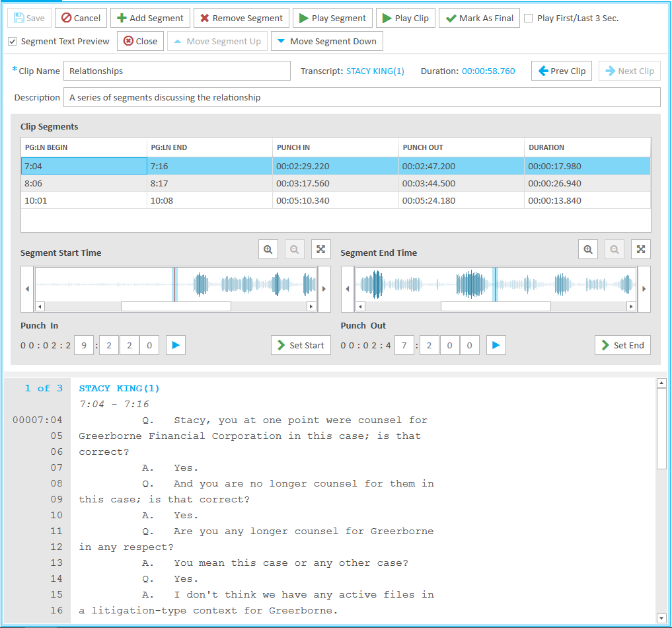Play the selected segment
The height and width of the screenshot is (628, 672).
click(x=332, y=18)
